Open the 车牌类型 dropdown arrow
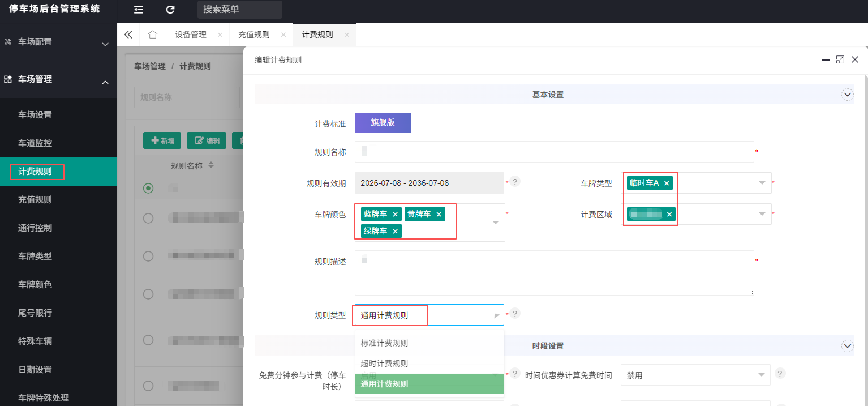Viewport: 868px width, 406px height. (x=762, y=183)
